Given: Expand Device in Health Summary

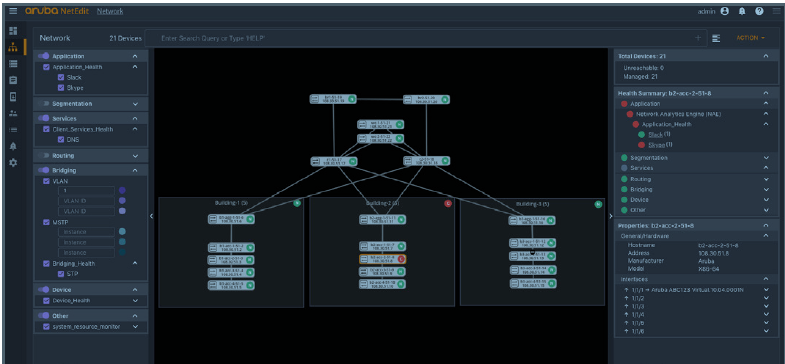Looking at the screenshot, I should pyautogui.click(x=765, y=199).
